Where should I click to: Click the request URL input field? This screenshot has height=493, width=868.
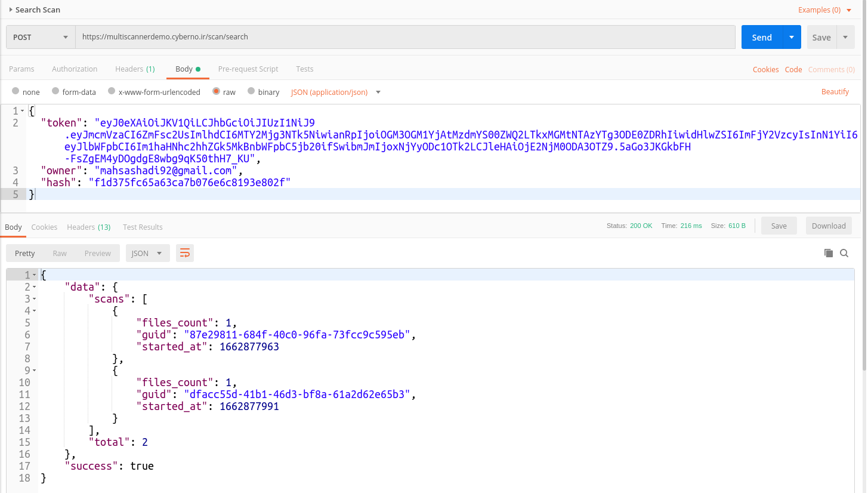click(x=406, y=37)
